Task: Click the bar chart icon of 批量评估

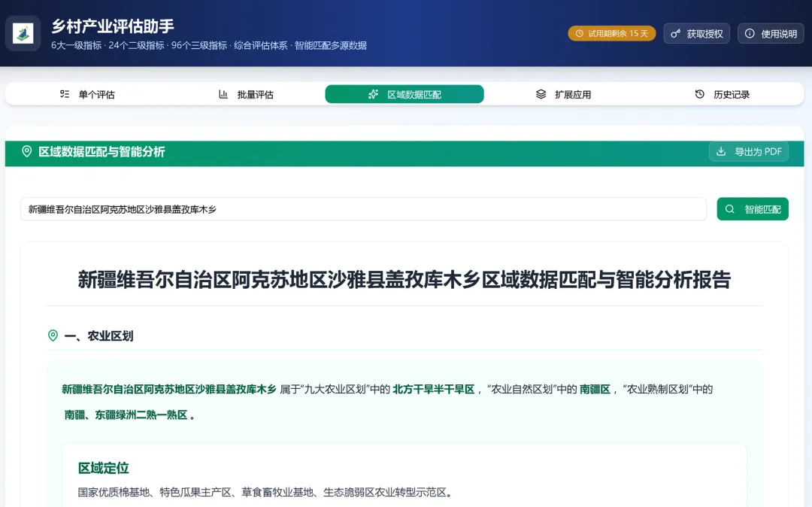Action: click(223, 94)
